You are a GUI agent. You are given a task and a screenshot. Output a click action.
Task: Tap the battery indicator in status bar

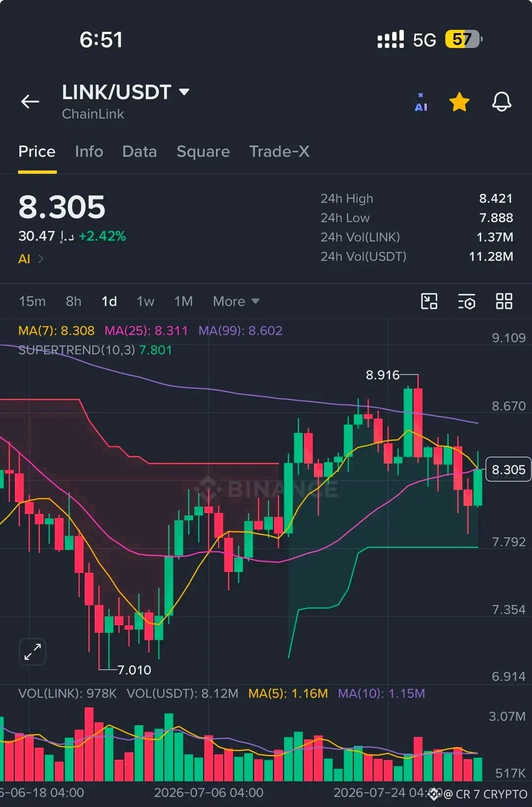463,39
